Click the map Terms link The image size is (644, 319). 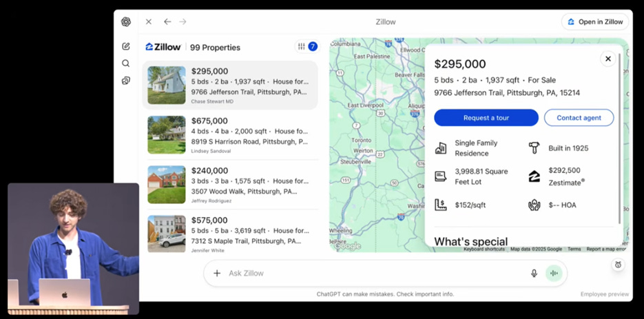574,249
